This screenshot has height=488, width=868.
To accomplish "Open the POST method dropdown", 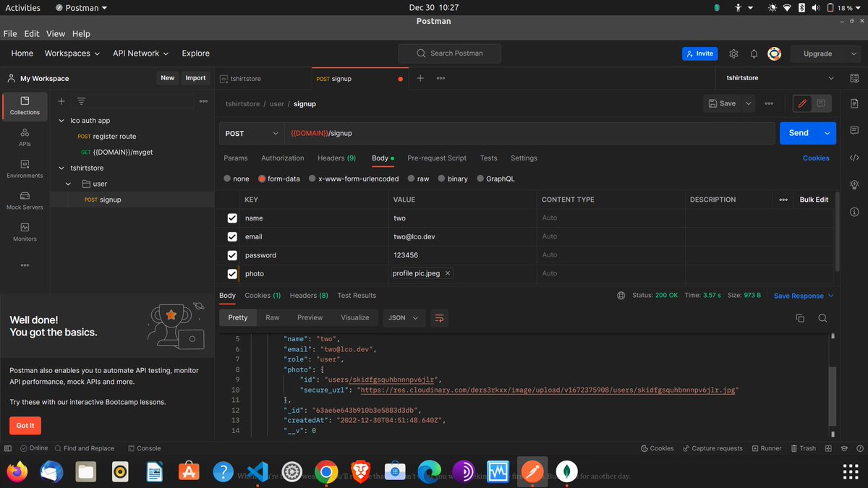I will [x=252, y=133].
